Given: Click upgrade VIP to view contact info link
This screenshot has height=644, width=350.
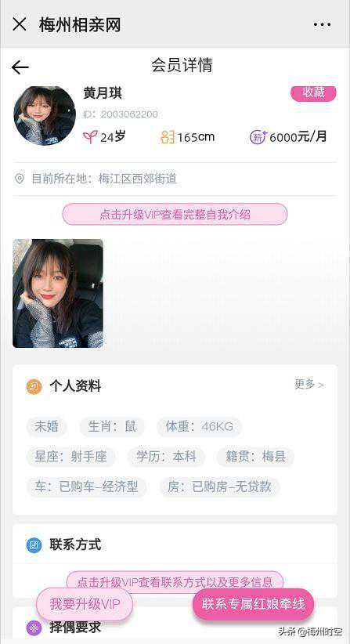Looking at the screenshot, I should point(175,581).
